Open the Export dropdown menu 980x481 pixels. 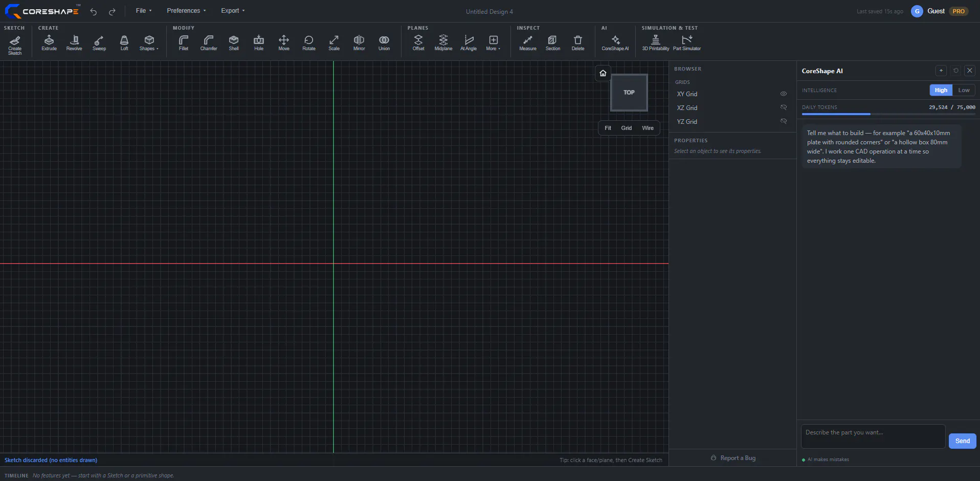point(233,11)
